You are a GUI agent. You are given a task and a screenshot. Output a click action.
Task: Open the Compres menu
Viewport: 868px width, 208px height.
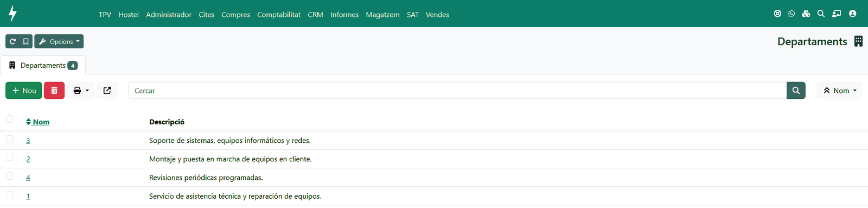[235, 15]
